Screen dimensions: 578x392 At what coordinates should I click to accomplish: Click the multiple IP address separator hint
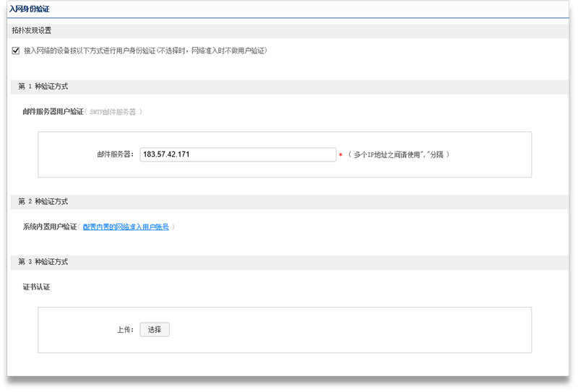(x=398, y=154)
